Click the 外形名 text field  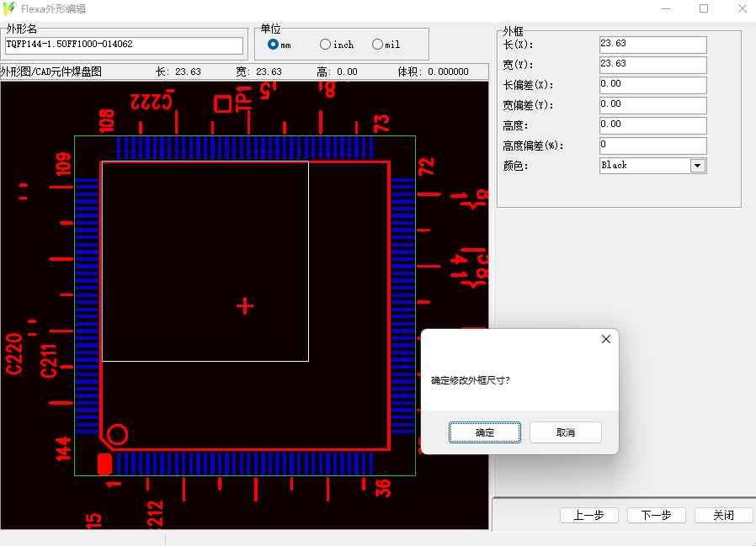(124, 45)
